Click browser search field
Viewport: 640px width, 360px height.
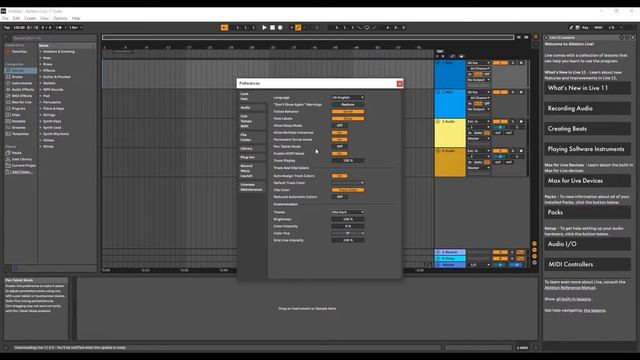click(x=53, y=38)
